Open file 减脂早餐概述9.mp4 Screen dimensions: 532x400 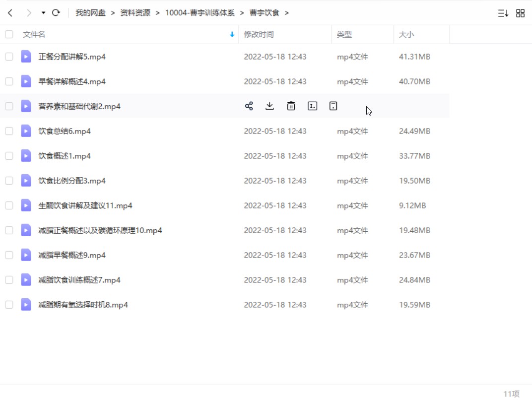tap(72, 255)
